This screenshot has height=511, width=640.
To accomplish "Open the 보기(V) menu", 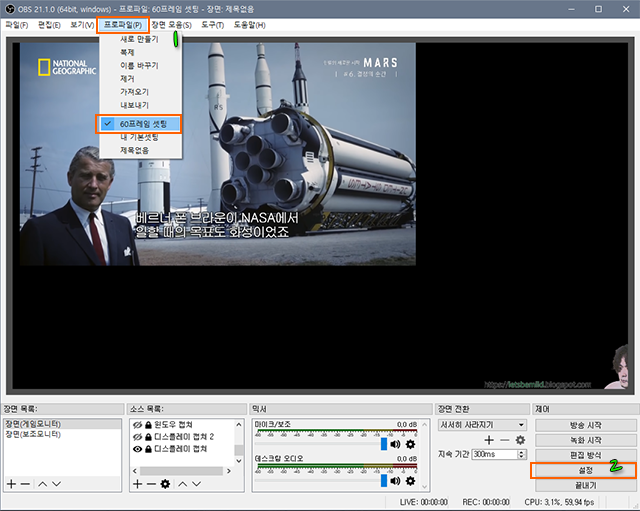I will (x=82, y=25).
